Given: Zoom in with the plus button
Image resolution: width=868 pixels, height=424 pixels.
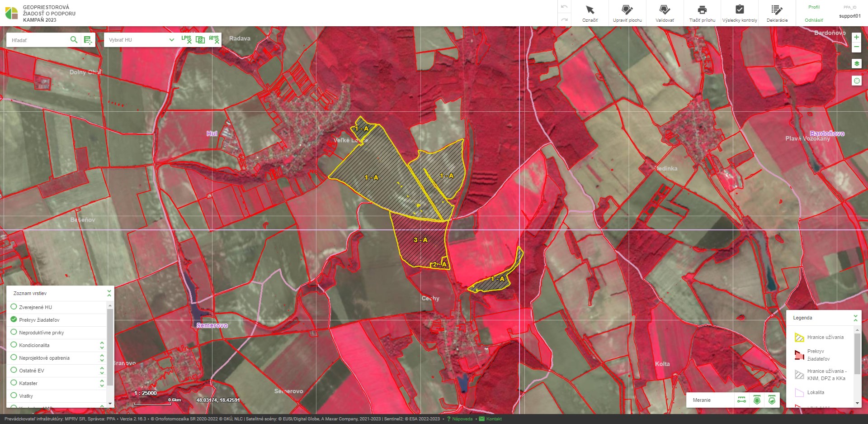Looking at the screenshot, I should pyautogui.click(x=856, y=37).
